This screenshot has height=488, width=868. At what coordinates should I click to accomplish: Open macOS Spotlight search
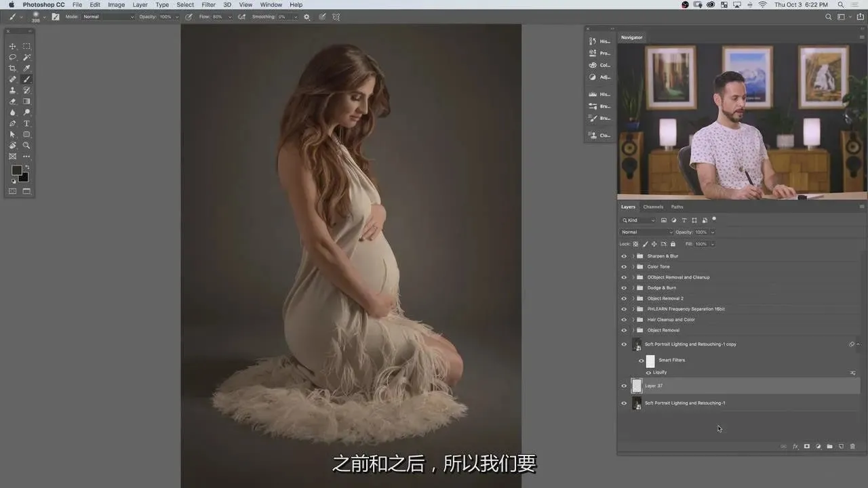840,5
